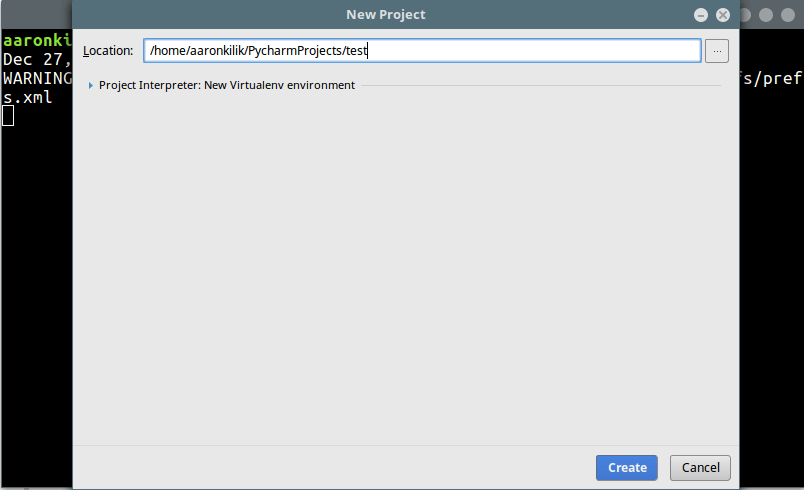Minimize the New Project dialog

[701, 15]
